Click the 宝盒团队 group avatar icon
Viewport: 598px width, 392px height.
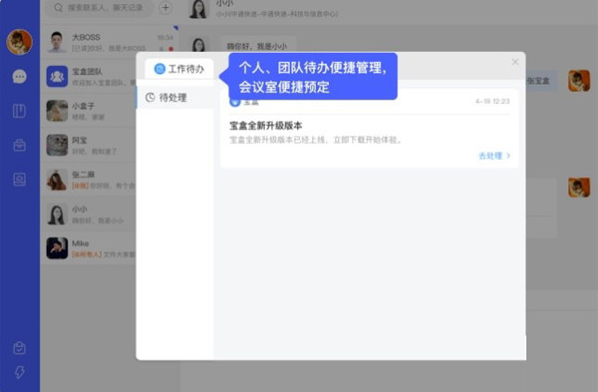click(x=57, y=76)
